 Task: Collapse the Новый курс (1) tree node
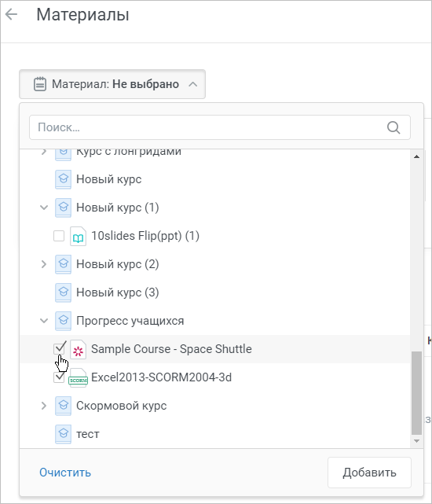point(44,208)
